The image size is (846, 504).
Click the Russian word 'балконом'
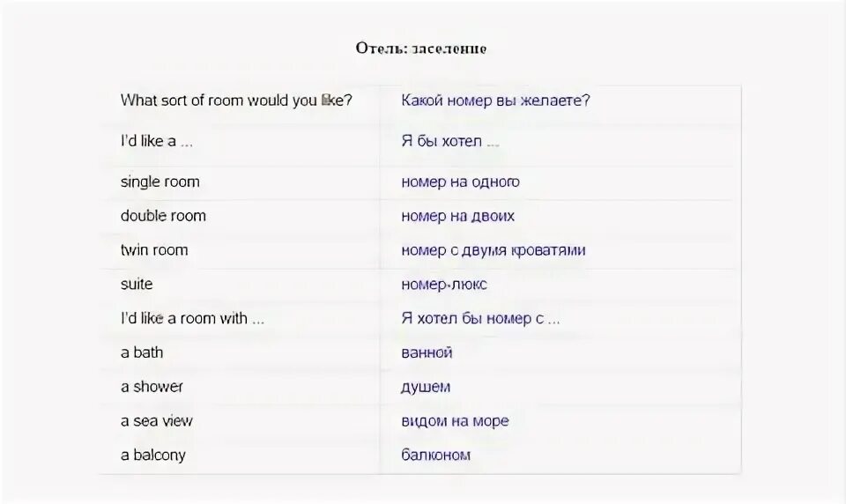tap(435, 455)
